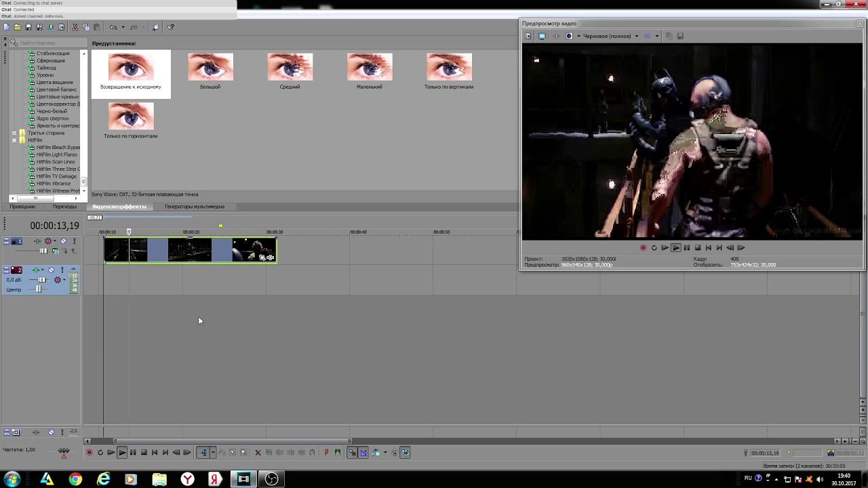Delete the selection with the red X icon
868x488 pixels.
258,453
